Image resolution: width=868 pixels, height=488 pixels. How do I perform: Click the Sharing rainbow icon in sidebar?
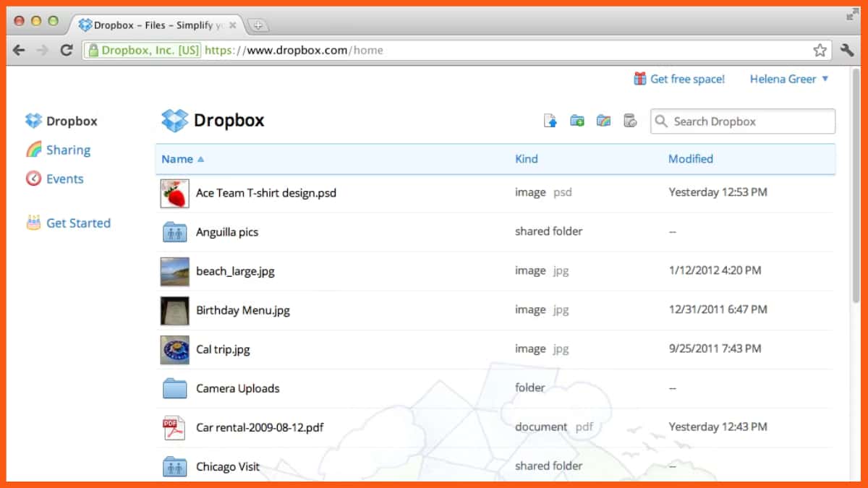point(32,149)
